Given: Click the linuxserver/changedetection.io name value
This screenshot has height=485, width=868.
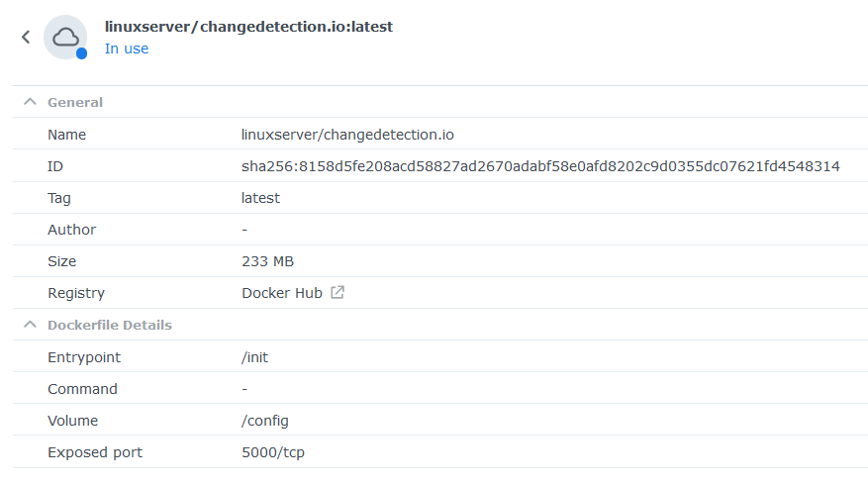Looking at the screenshot, I should (347, 135).
